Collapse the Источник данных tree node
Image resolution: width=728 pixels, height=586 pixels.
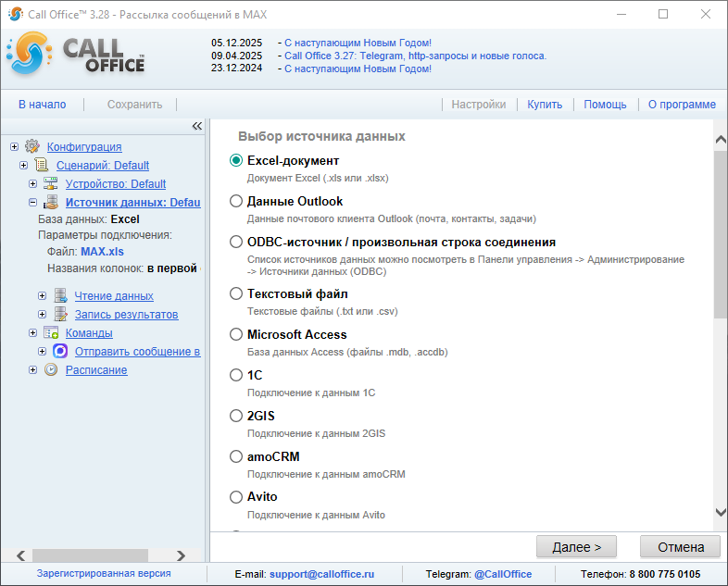[32, 202]
